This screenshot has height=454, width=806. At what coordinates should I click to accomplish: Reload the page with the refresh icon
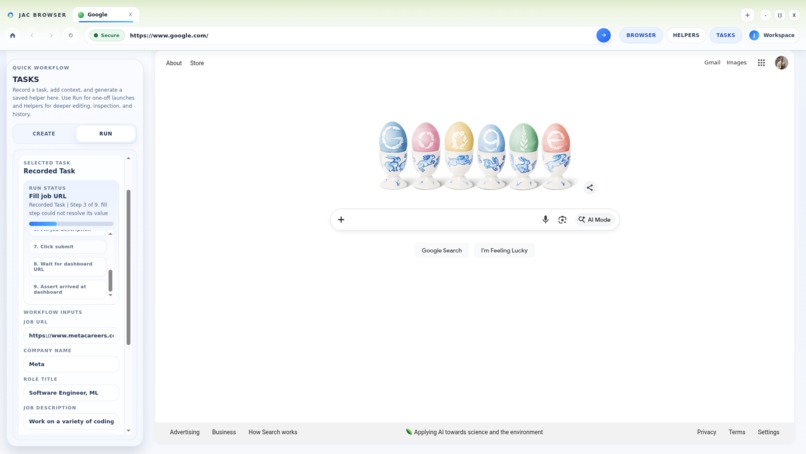click(70, 35)
